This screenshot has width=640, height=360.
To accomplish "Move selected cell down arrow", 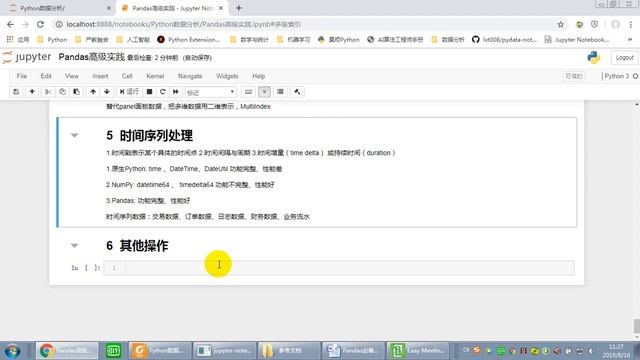I will click(107, 92).
